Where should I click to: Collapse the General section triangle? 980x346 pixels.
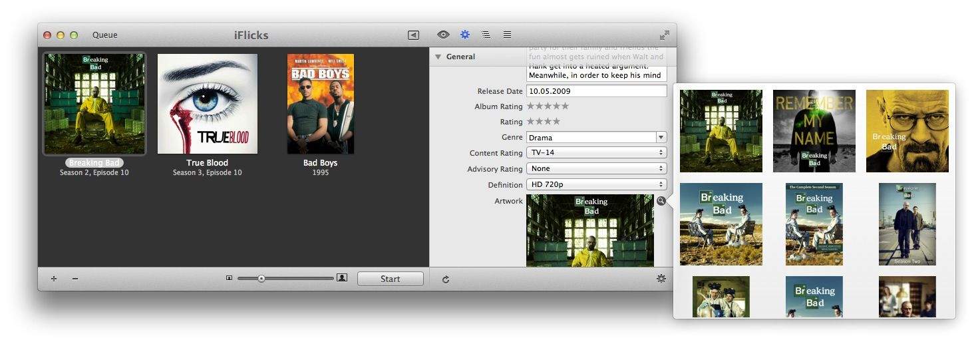click(x=438, y=57)
